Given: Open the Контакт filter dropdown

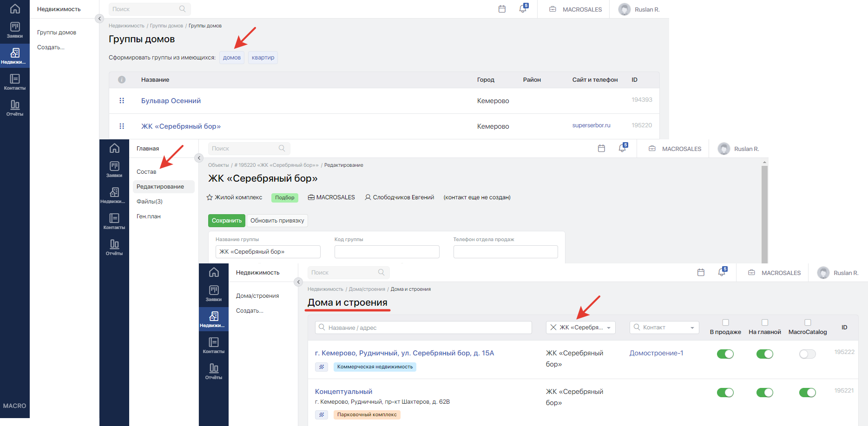Looking at the screenshot, I should tap(664, 328).
